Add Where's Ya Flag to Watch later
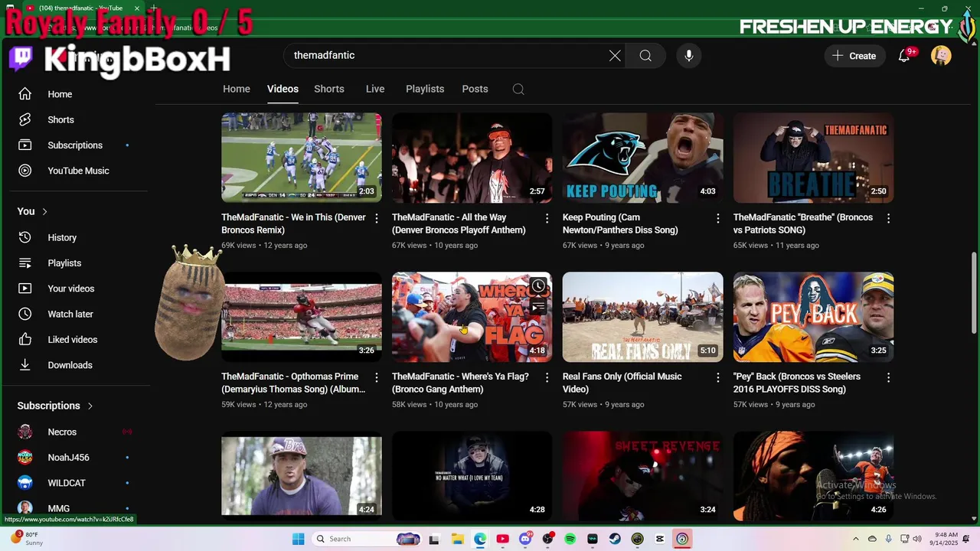This screenshot has width=980, height=551. pyautogui.click(x=538, y=286)
